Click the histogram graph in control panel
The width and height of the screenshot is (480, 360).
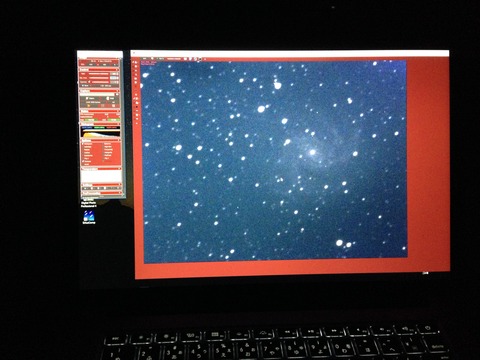coord(101,133)
